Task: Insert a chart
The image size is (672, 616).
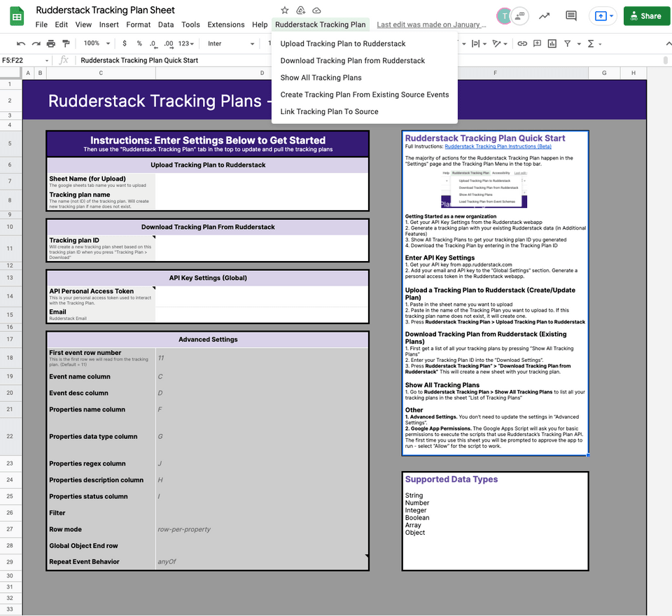Action: [552, 43]
